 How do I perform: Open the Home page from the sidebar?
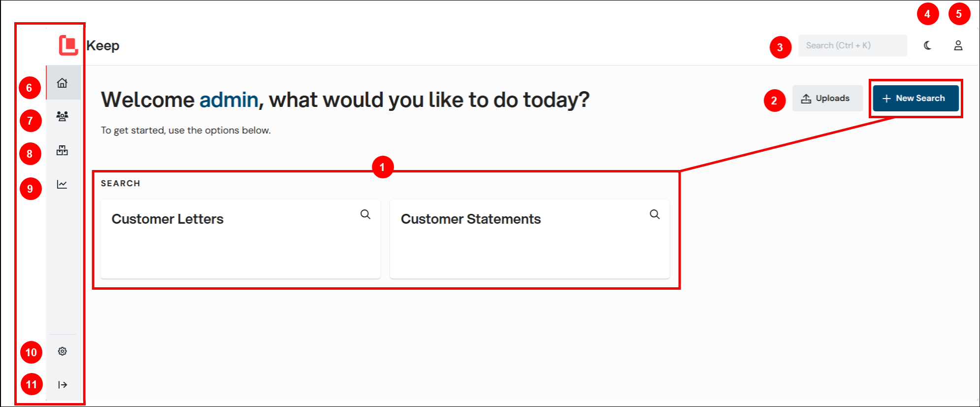click(x=63, y=83)
